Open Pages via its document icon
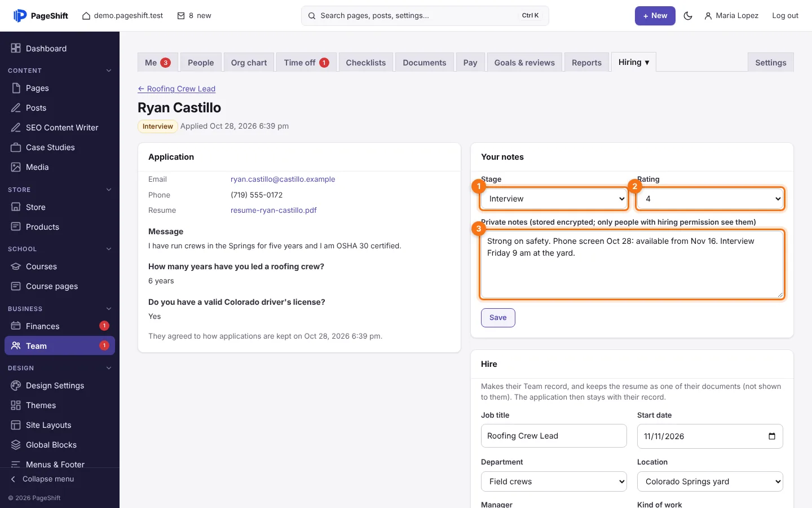Viewport: 812px width, 508px height. coord(16,88)
